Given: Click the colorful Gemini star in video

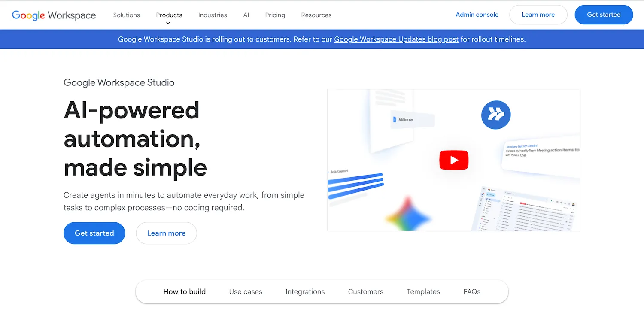Looking at the screenshot, I should (x=407, y=216).
